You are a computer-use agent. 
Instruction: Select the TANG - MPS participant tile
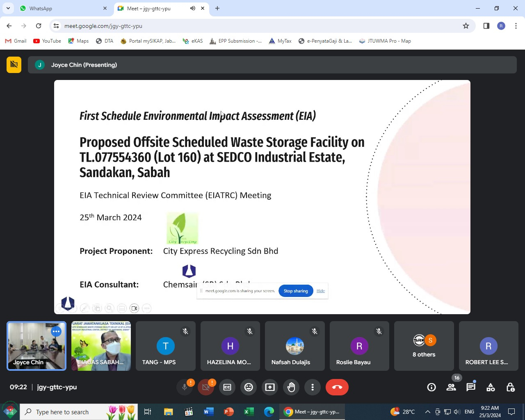(166, 346)
